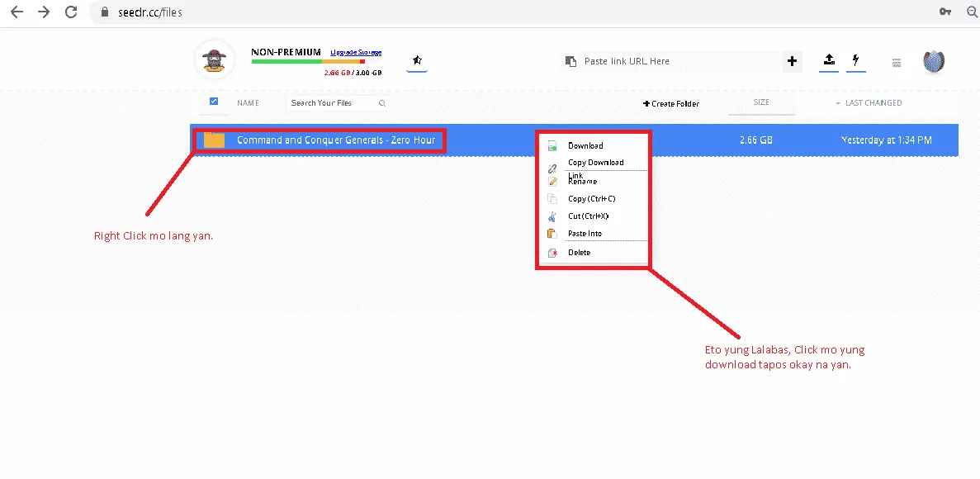Choose Download from the context menu
The image size is (980, 479).
click(x=585, y=145)
